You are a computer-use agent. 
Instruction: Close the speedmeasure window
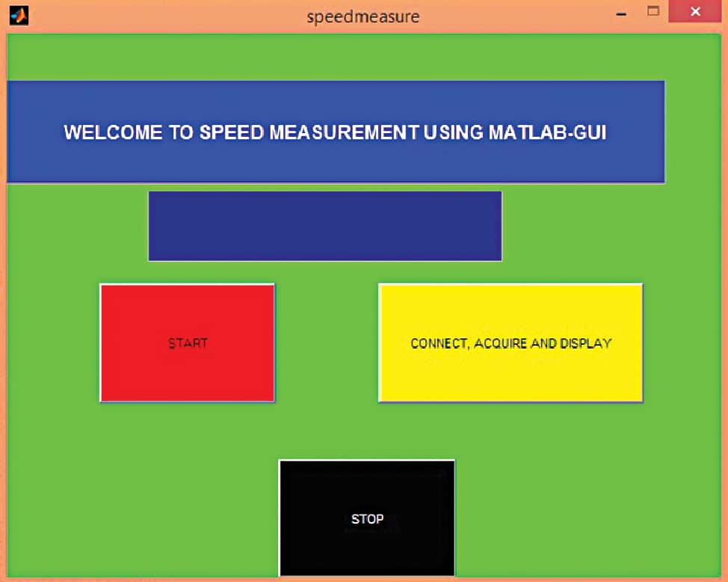[x=695, y=12]
